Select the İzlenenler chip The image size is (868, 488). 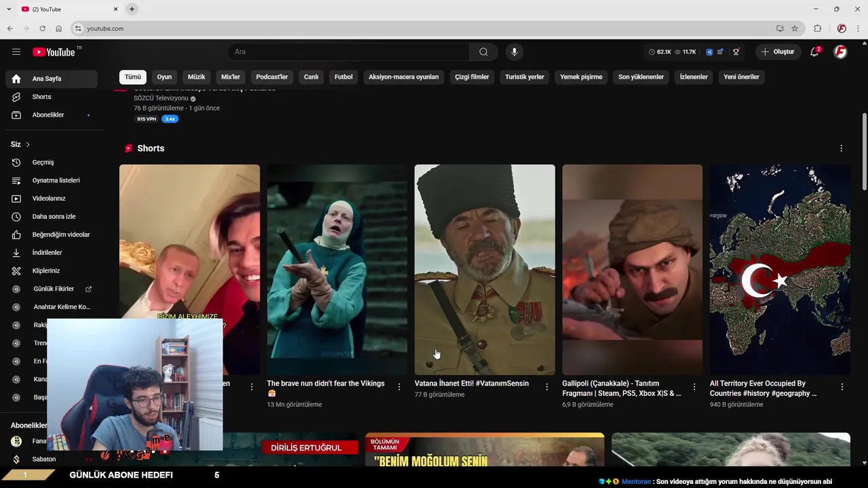click(x=694, y=77)
